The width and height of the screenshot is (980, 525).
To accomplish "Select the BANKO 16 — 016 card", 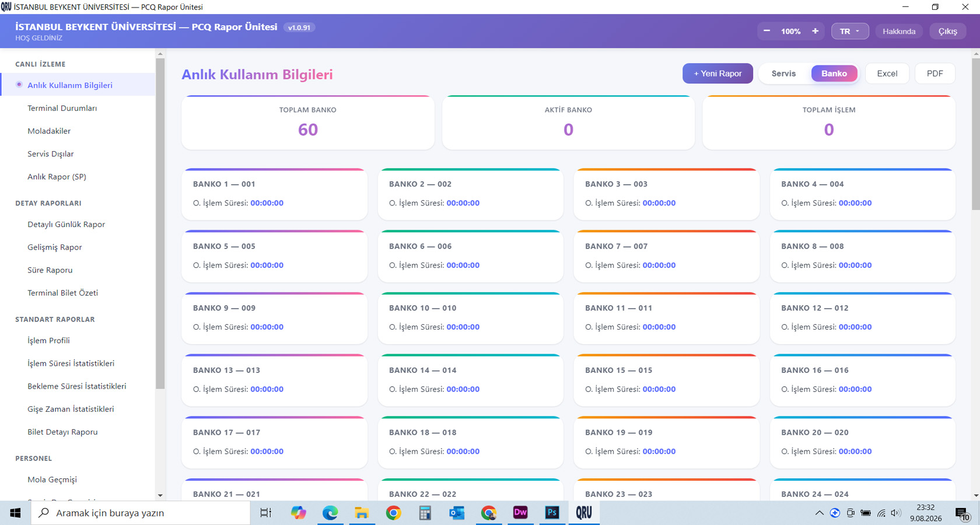I will (x=863, y=380).
